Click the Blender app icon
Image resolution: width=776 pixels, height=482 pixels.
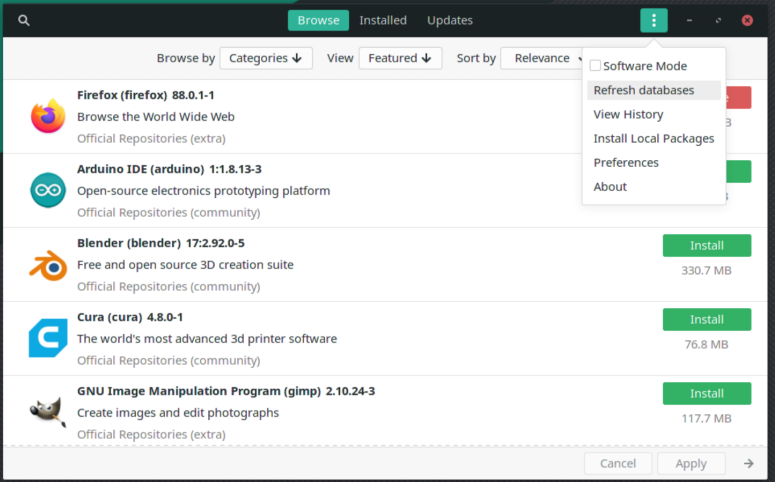point(48,265)
